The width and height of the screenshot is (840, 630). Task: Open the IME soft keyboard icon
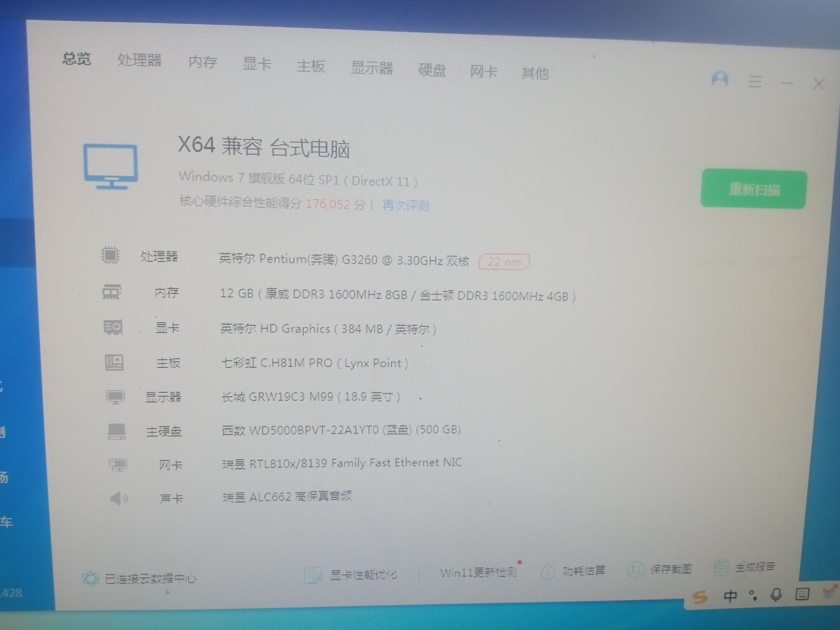coord(802,594)
